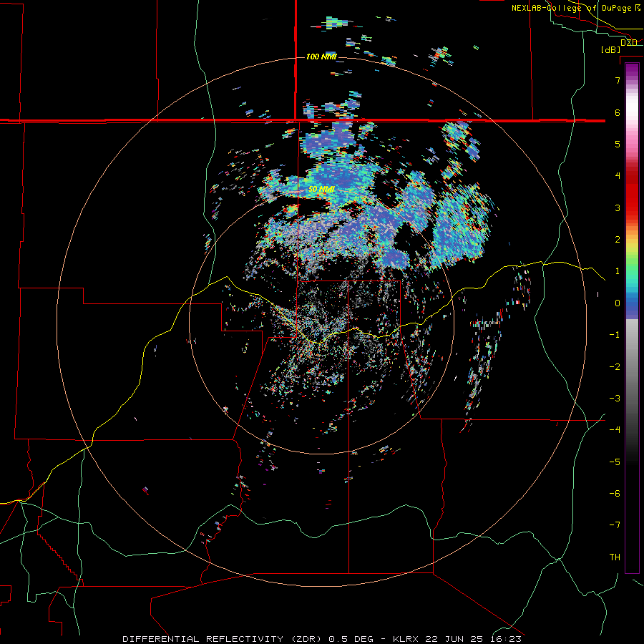644x644 pixels.
Task: Click the 7 value on the scale
Action: point(618,80)
